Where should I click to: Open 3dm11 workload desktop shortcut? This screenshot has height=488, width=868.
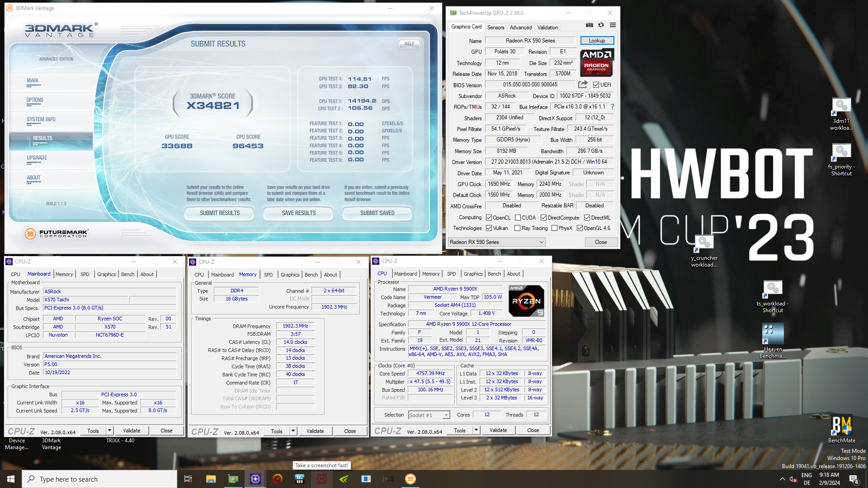(841, 114)
